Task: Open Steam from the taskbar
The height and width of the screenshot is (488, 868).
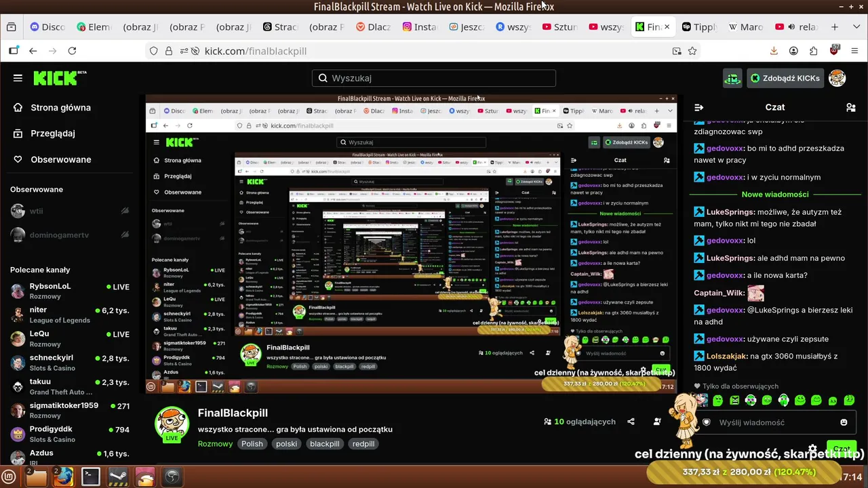Action: point(118,476)
